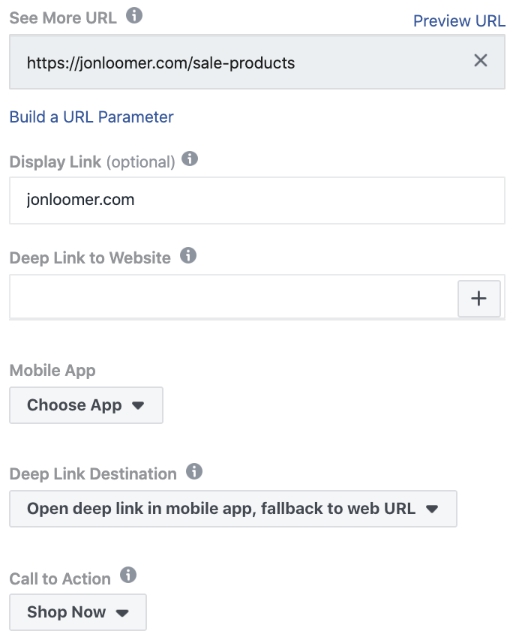The image size is (513, 644).
Task: Expand the Deep Link Destination dropdown
Action: tap(233, 508)
